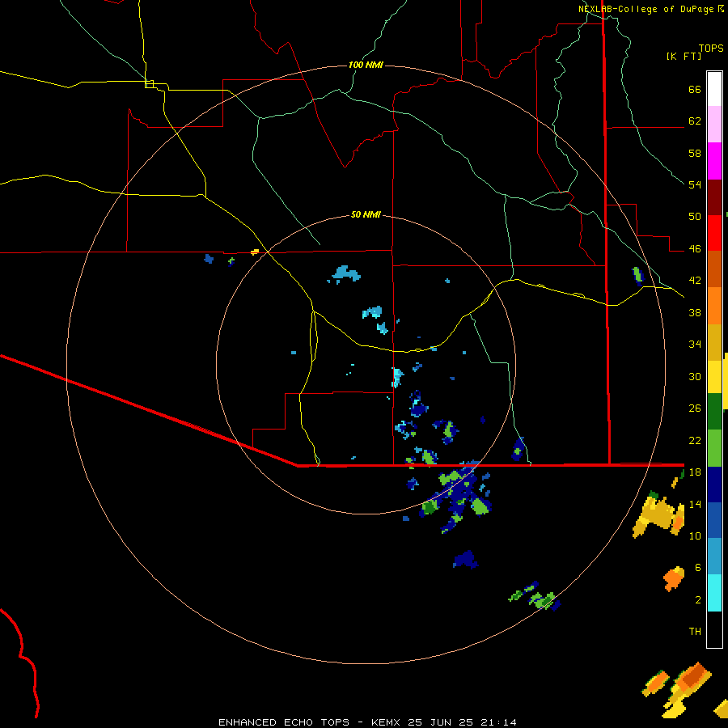Screen dimensions: 728x728
Task: Click the 6 legend value
Action: pos(698,567)
